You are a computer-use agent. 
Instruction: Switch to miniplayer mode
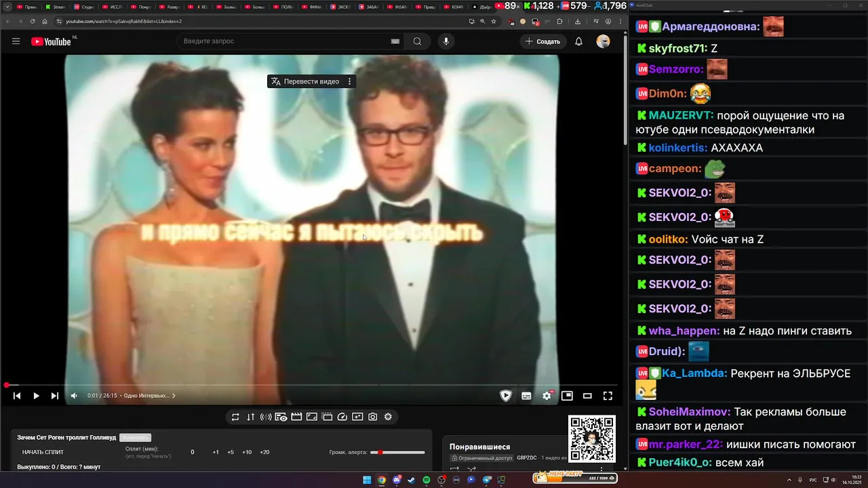pos(567,396)
